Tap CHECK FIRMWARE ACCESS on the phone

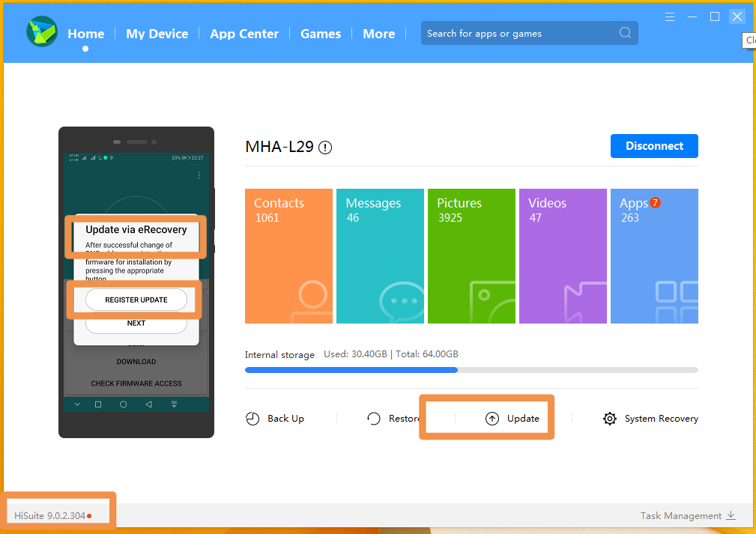(136, 383)
